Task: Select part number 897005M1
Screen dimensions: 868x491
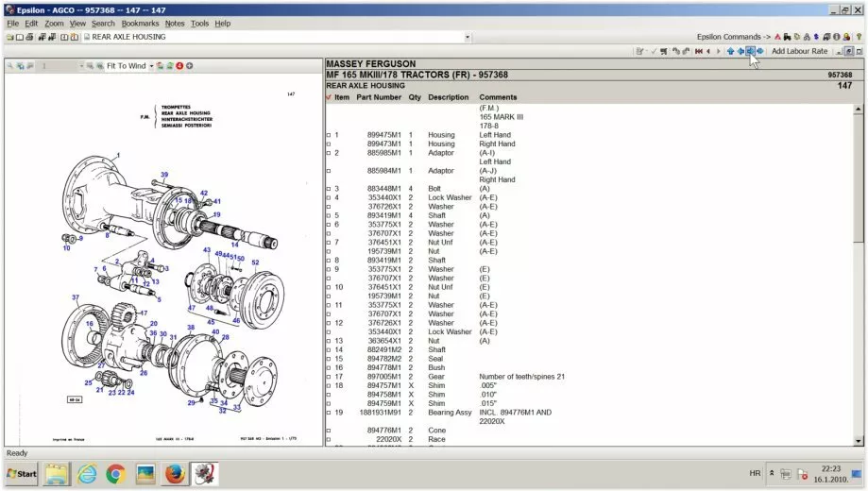Action: tap(384, 377)
